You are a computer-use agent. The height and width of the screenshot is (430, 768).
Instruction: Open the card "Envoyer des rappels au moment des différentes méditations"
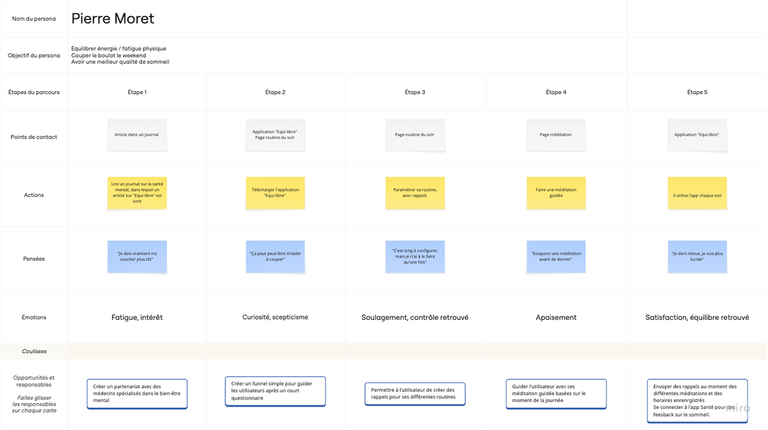coord(697,401)
